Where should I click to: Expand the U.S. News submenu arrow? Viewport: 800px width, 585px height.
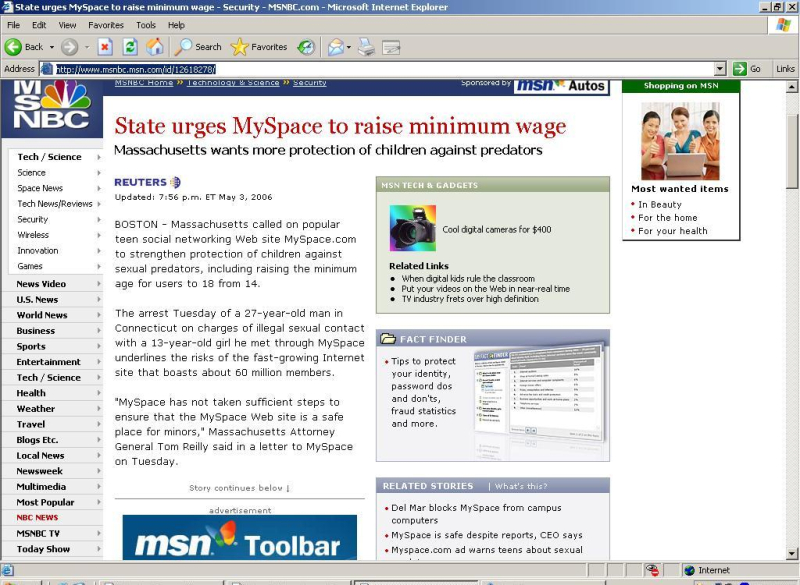pos(98,299)
